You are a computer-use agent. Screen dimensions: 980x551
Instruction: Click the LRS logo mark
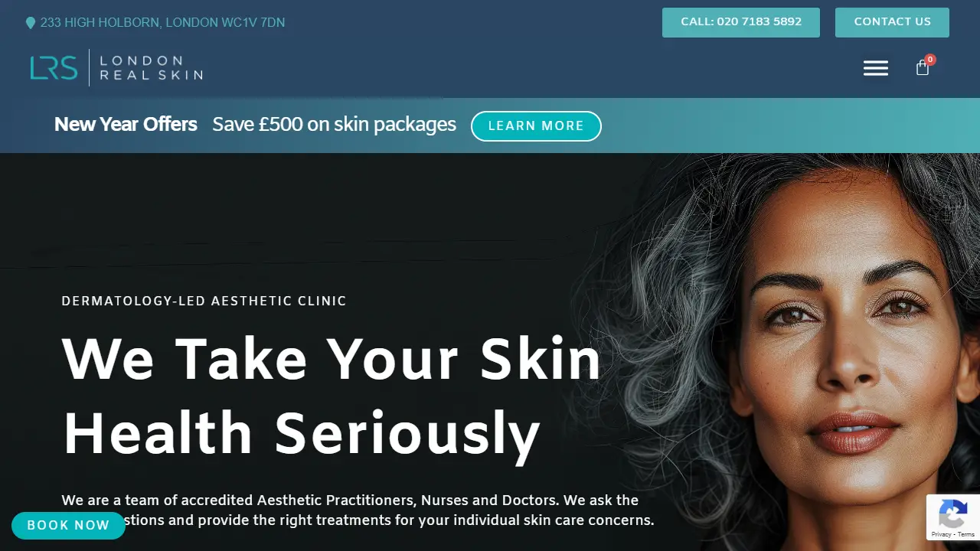click(x=54, y=68)
